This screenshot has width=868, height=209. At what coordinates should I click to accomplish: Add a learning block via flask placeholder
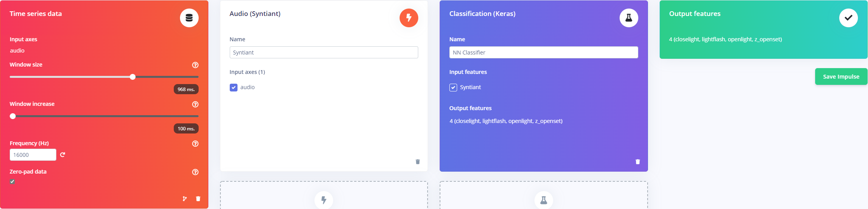coord(543,200)
